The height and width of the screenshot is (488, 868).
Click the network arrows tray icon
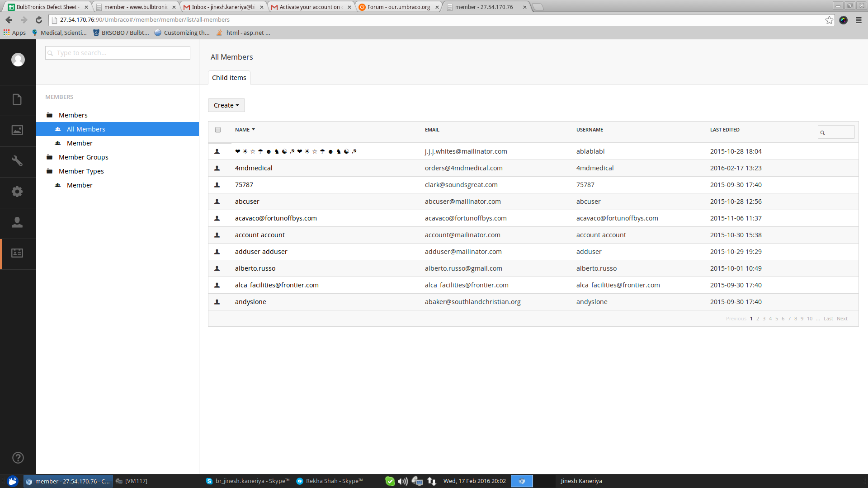click(432, 481)
